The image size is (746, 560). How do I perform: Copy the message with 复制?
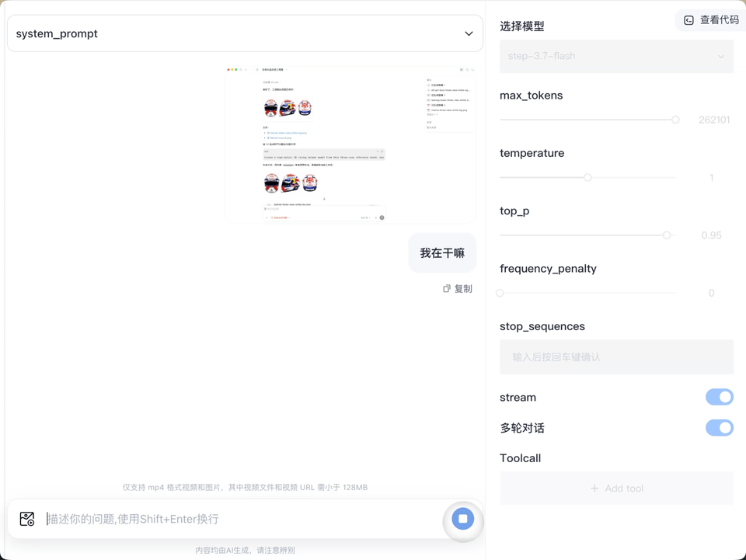tap(458, 289)
